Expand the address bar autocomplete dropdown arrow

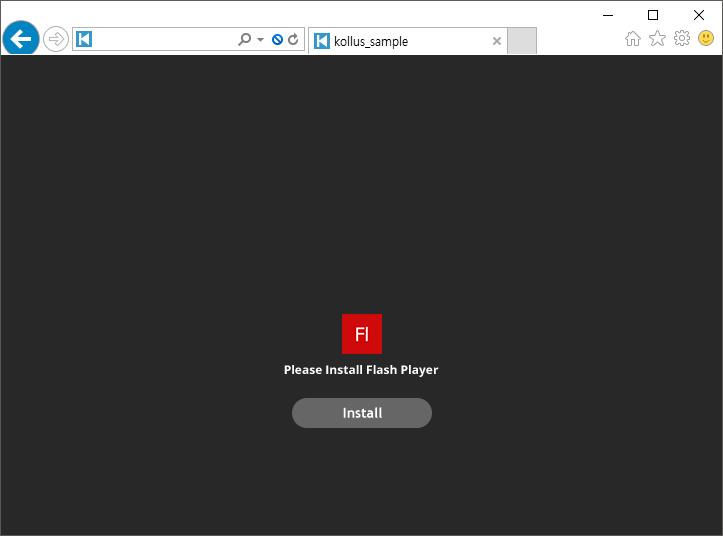261,40
